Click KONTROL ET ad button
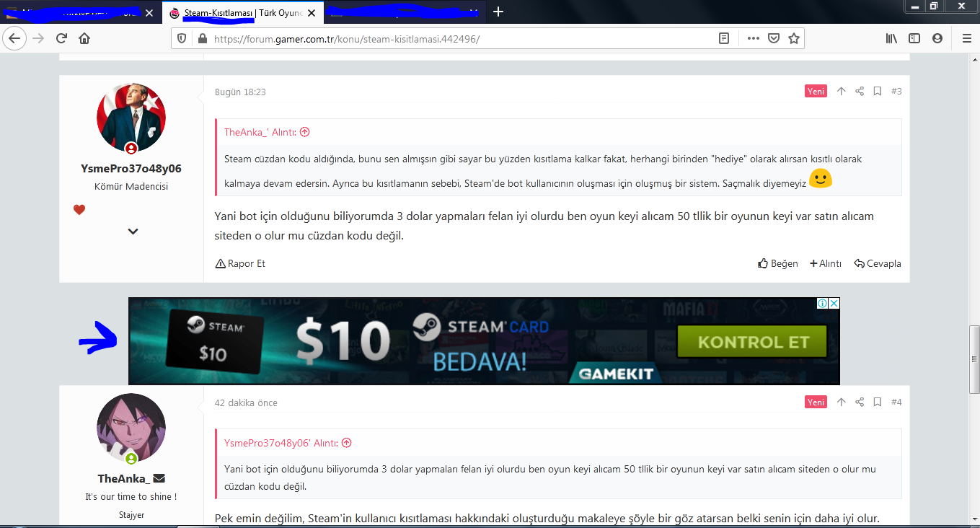This screenshot has width=980, height=528. [x=754, y=343]
